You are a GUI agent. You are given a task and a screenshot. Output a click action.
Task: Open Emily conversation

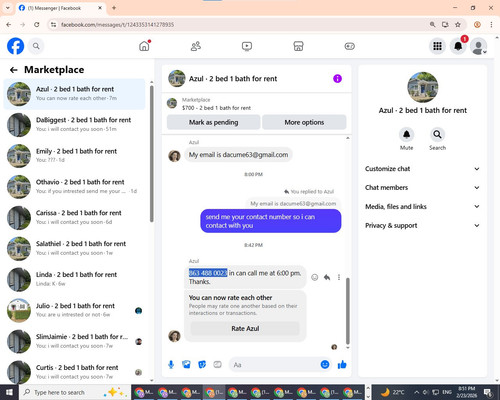[x=74, y=156]
